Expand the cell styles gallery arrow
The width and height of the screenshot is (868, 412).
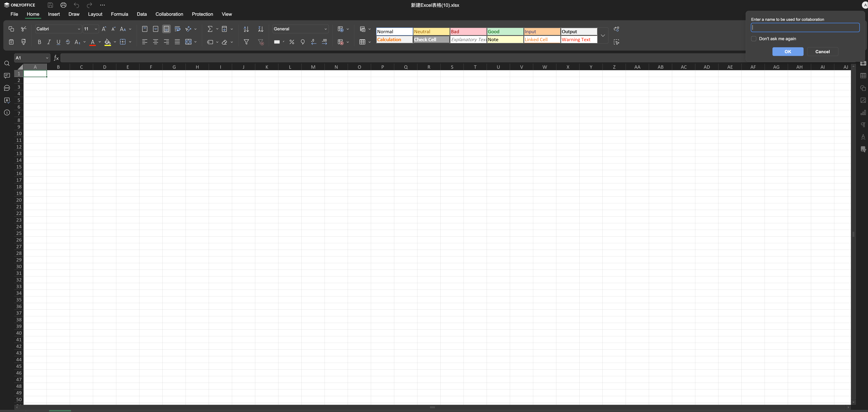[603, 35]
